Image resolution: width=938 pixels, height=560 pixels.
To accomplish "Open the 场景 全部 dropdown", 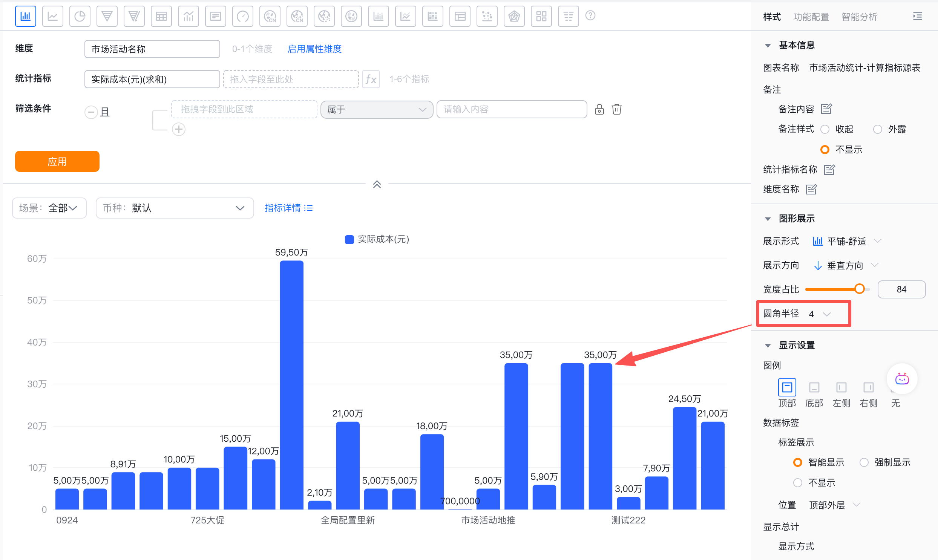I will point(49,208).
